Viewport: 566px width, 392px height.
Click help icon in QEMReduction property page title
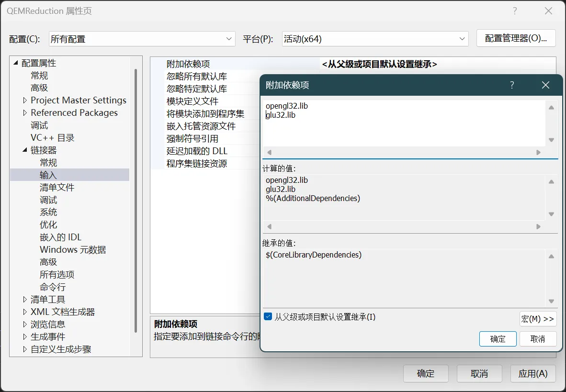(x=515, y=11)
